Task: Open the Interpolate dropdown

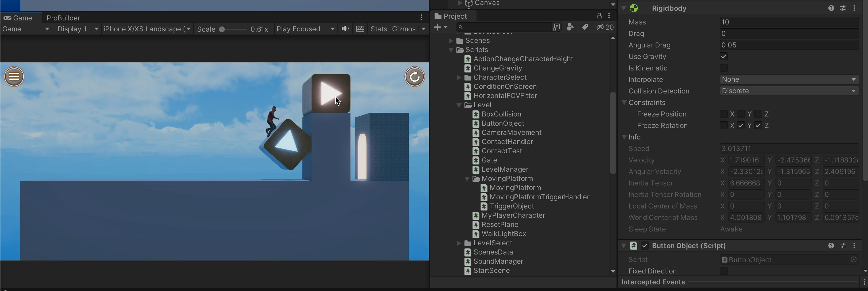Action: coord(788,79)
